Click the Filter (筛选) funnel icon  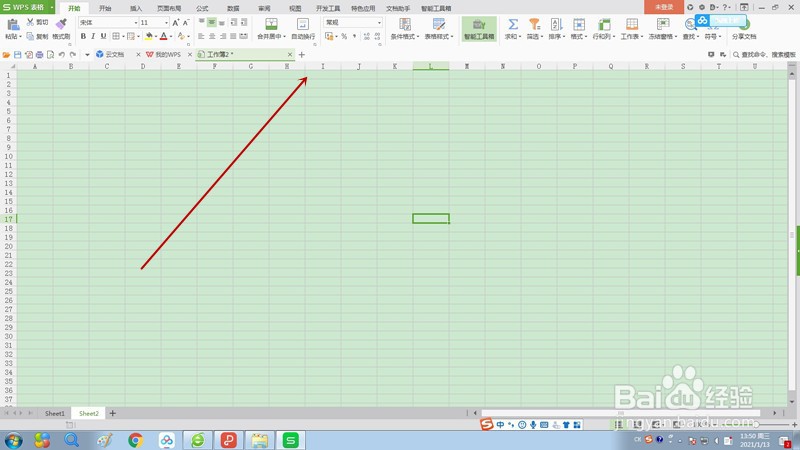[534, 24]
